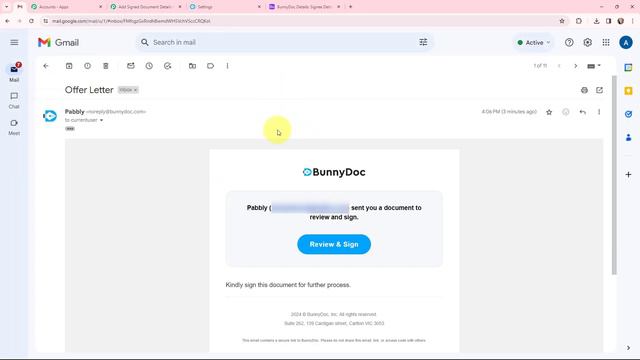
Task: Close the Settings browser tab
Action: click(x=259, y=7)
